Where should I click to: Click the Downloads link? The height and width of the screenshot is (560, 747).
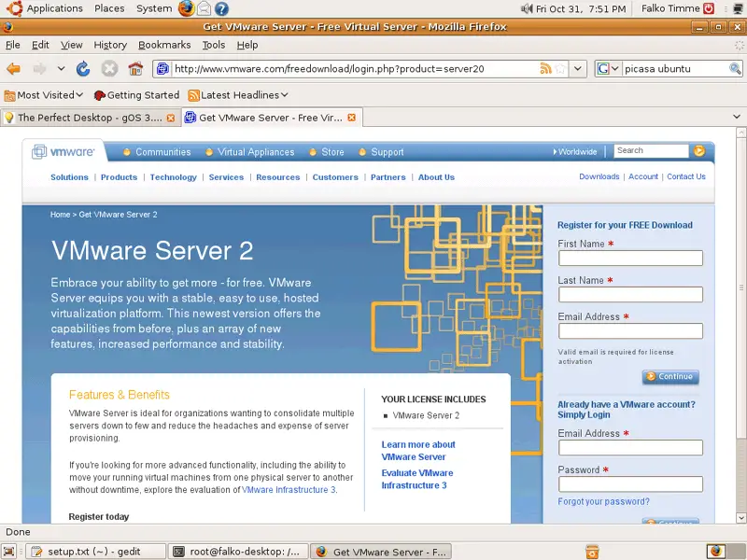pyautogui.click(x=599, y=176)
